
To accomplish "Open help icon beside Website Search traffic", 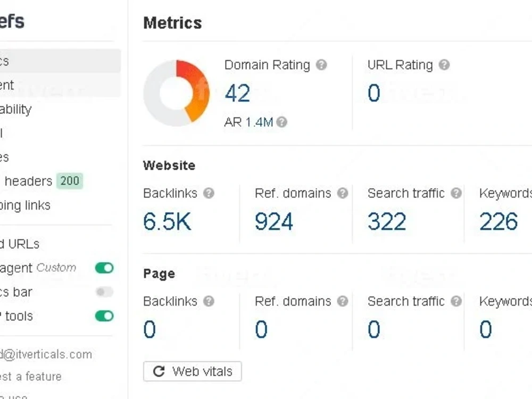I will 456,193.
